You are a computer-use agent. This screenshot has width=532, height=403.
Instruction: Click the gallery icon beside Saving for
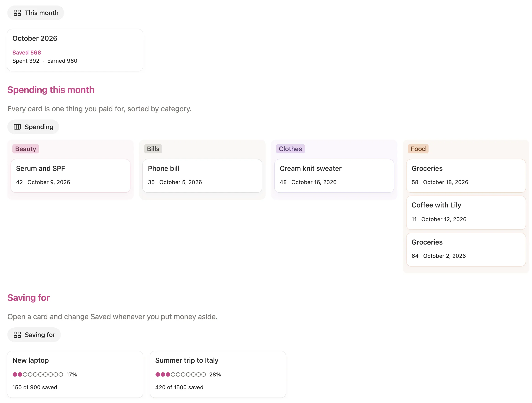pos(17,335)
